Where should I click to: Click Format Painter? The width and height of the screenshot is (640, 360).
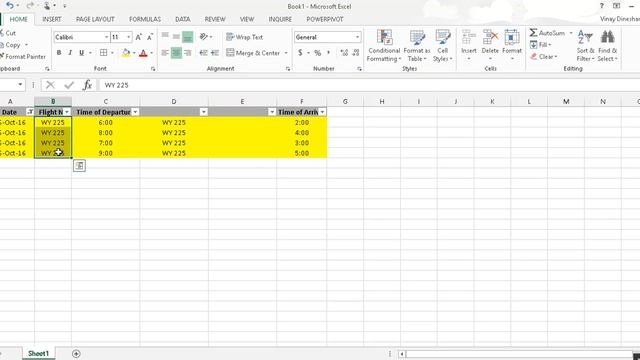coord(23,56)
